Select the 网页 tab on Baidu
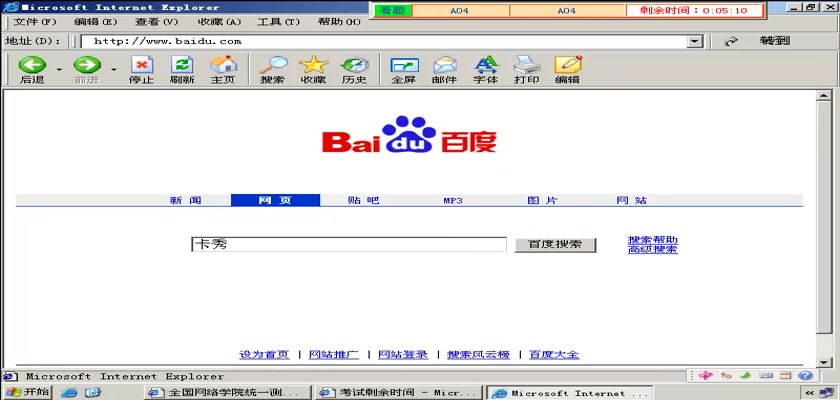Screen dimensions: 840x400 click(x=275, y=200)
